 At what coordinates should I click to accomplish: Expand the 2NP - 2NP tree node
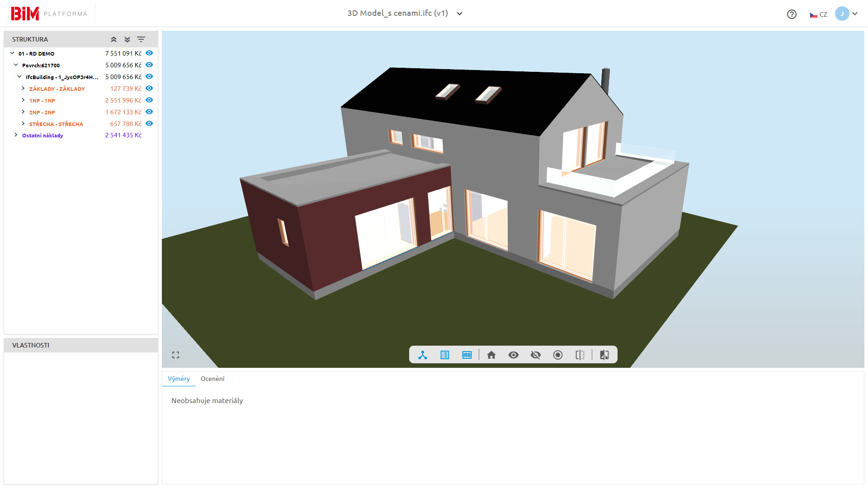[x=23, y=112]
